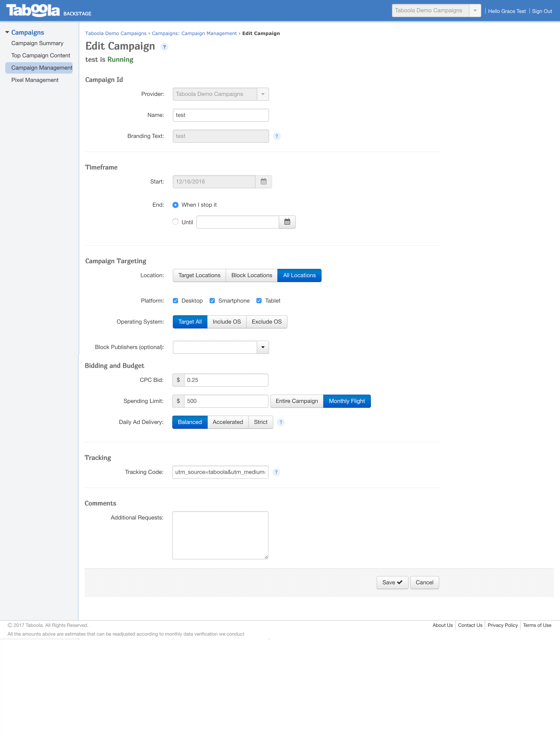Viewport: 560px width, 751px height.
Task: Save the campaign changes
Action: (392, 582)
